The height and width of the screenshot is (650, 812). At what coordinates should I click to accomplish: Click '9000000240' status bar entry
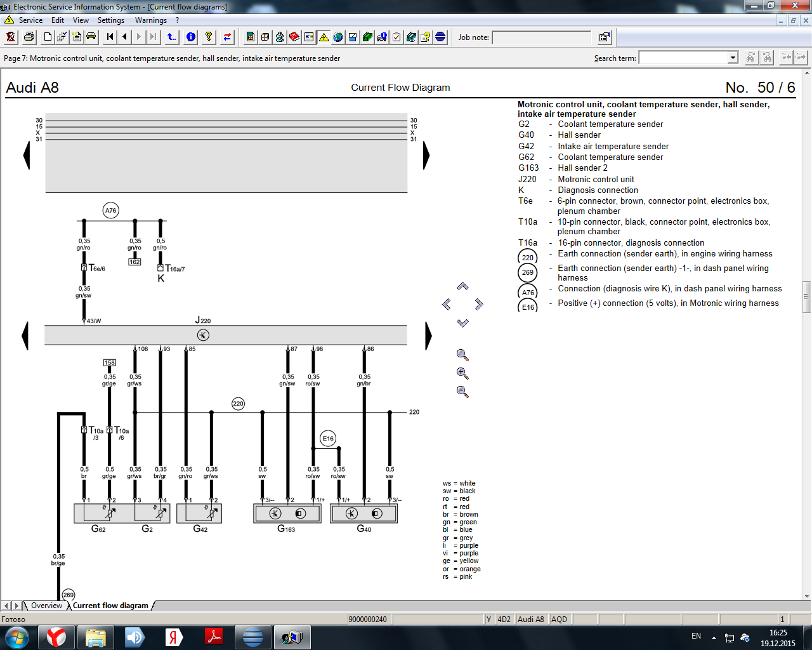click(368, 620)
